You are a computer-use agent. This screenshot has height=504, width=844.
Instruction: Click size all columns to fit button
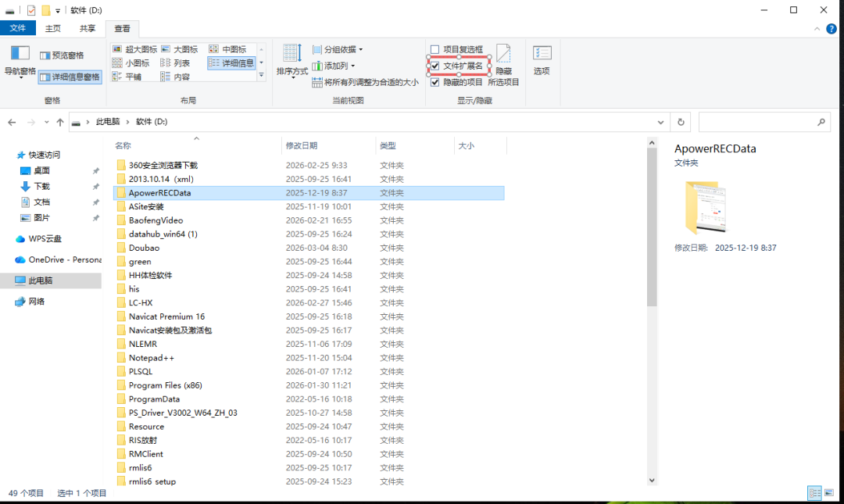click(x=365, y=82)
